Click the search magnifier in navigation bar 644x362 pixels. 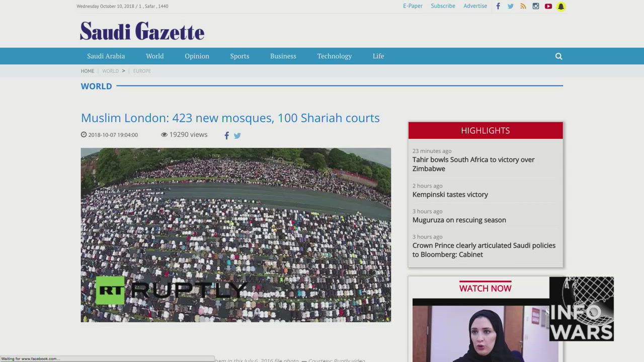(x=558, y=56)
